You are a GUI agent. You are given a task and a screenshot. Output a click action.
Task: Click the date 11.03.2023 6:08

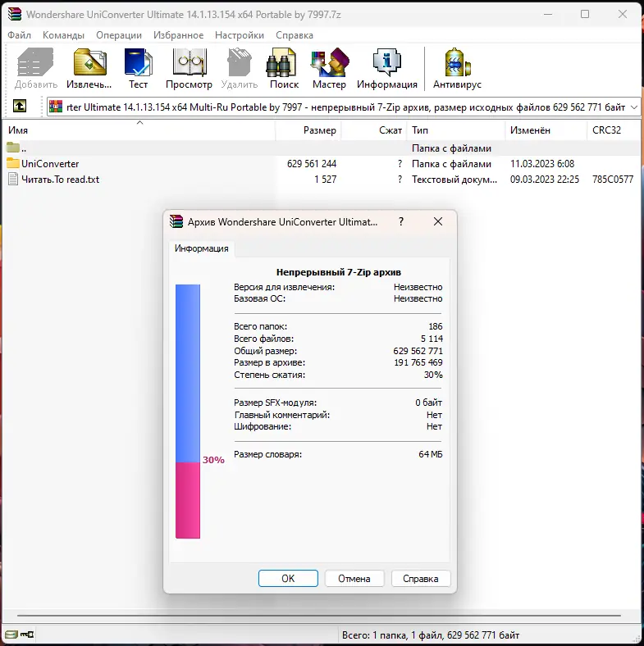(542, 164)
